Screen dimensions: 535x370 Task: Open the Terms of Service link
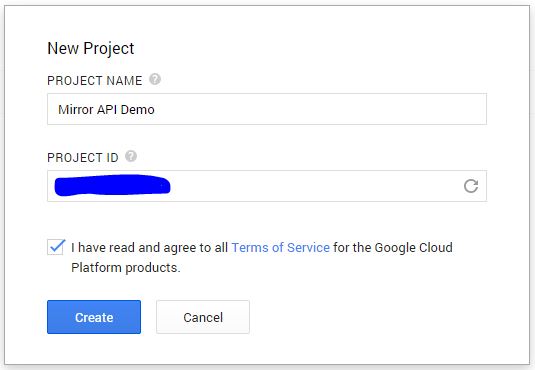[280, 247]
